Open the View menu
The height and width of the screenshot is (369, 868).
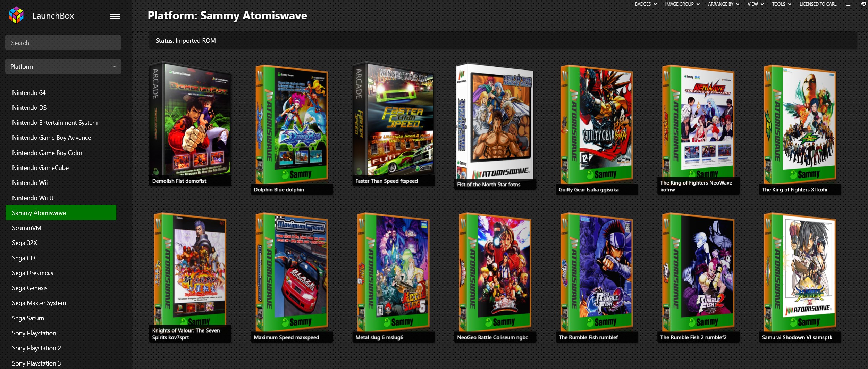pos(755,4)
